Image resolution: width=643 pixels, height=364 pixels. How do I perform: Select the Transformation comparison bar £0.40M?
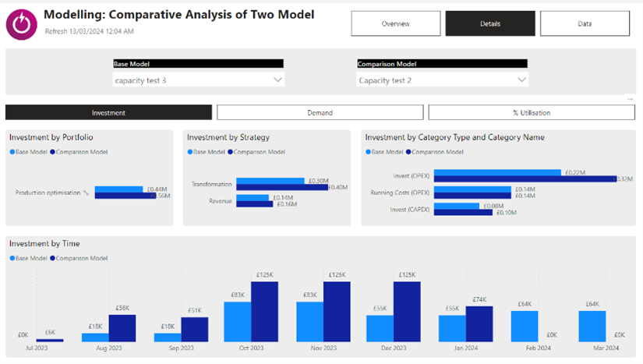[x=282, y=187]
